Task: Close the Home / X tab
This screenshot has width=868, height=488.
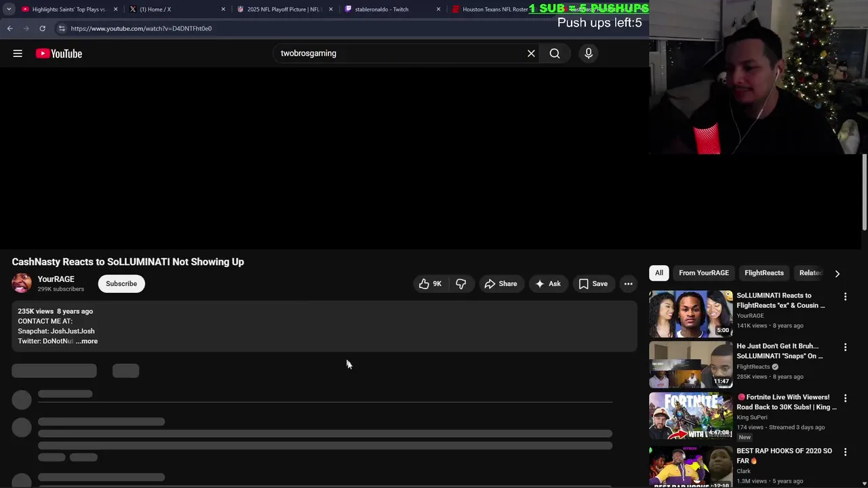Action: click(223, 9)
